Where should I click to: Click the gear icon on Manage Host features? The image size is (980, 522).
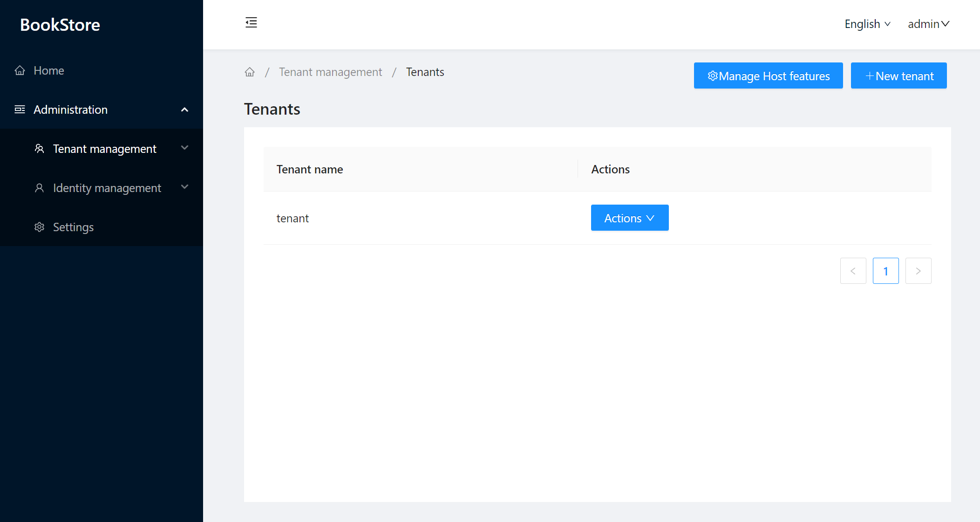click(712, 76)
